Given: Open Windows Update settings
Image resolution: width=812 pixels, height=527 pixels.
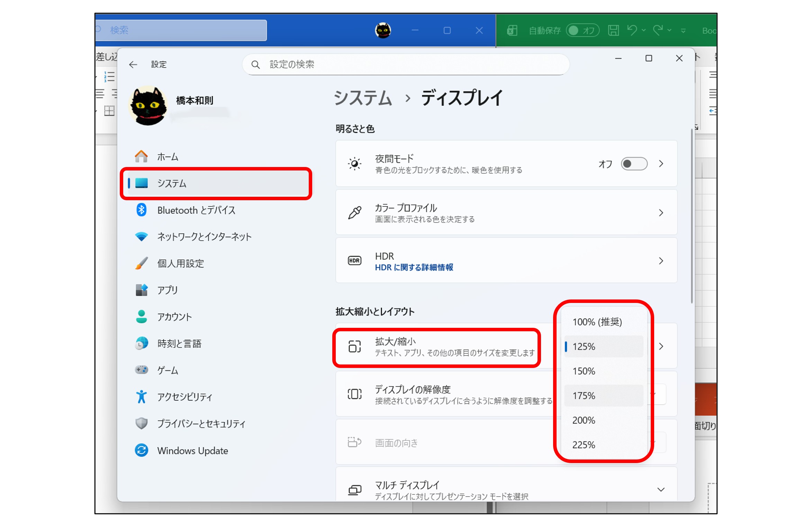Looking at the screenshot, I should coord(192,451).
